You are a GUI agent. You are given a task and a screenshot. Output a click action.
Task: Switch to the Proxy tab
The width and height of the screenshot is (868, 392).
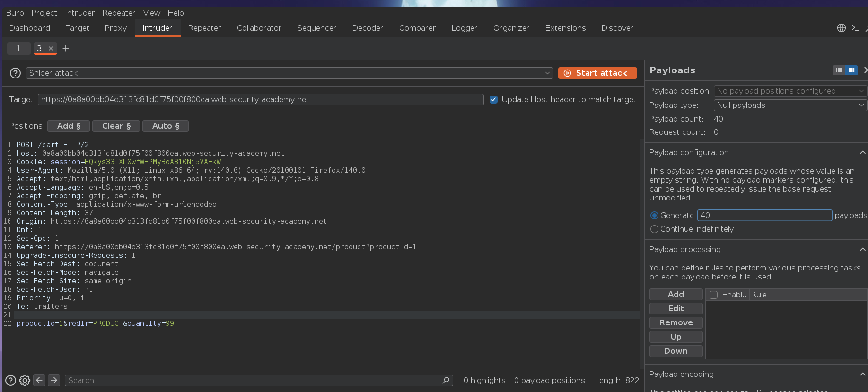[116, 28]
